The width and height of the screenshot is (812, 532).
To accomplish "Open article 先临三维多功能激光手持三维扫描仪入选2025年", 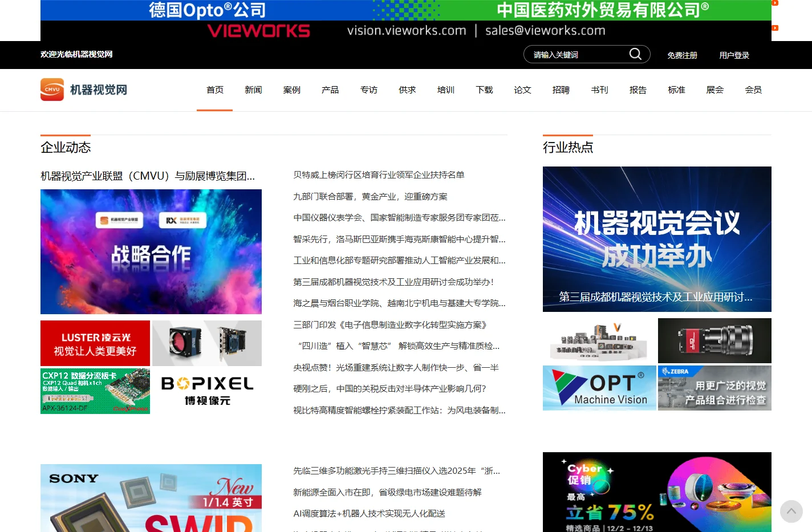I will pos(396,471).
